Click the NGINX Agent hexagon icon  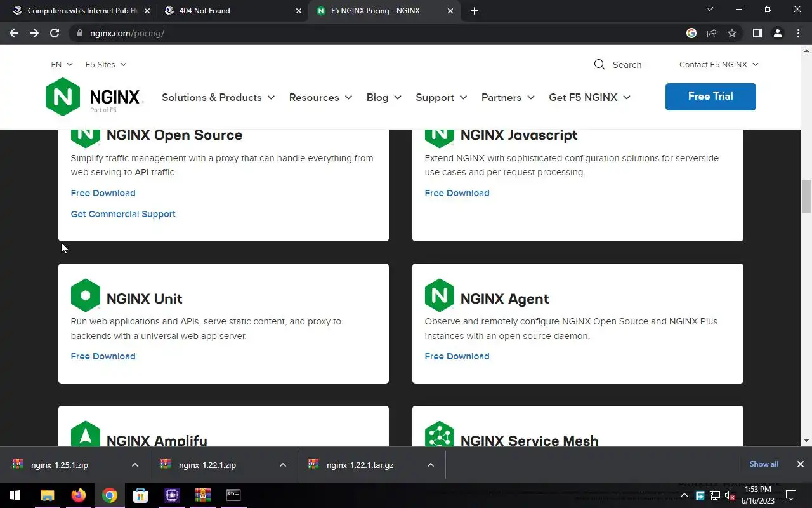pyautogui.click(x=440, y=295)
